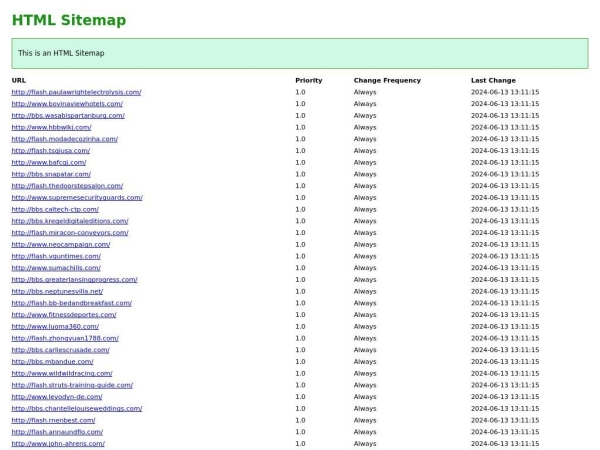This screenshot has width=600, height=450.
Task: Follow the bbs.carliescrusade.com link
Action: (60, 350)
